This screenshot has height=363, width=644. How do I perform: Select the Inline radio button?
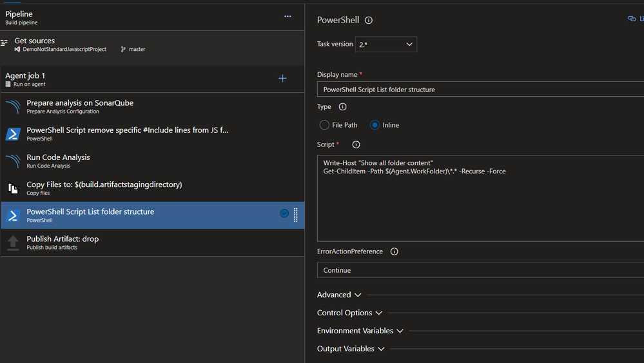(375, 125)
